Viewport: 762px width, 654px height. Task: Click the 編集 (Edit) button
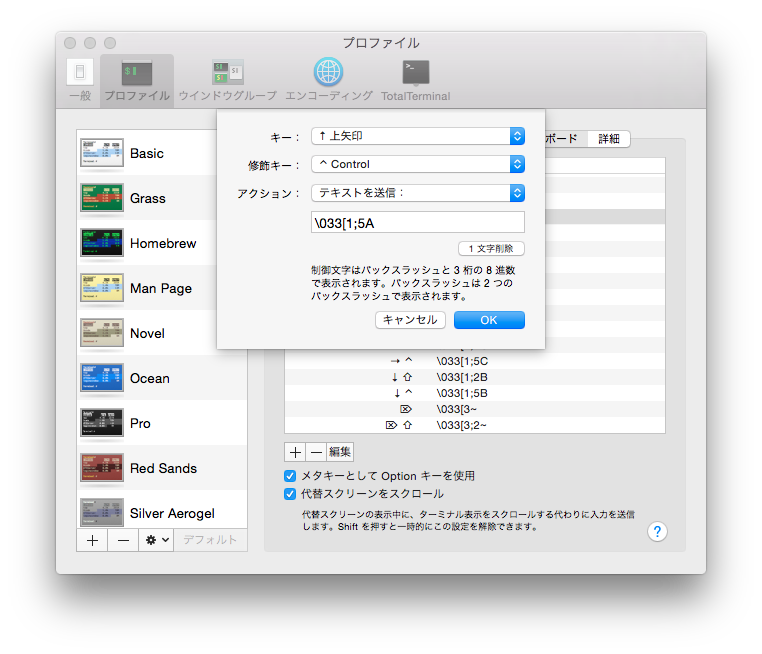click(340, 452)
